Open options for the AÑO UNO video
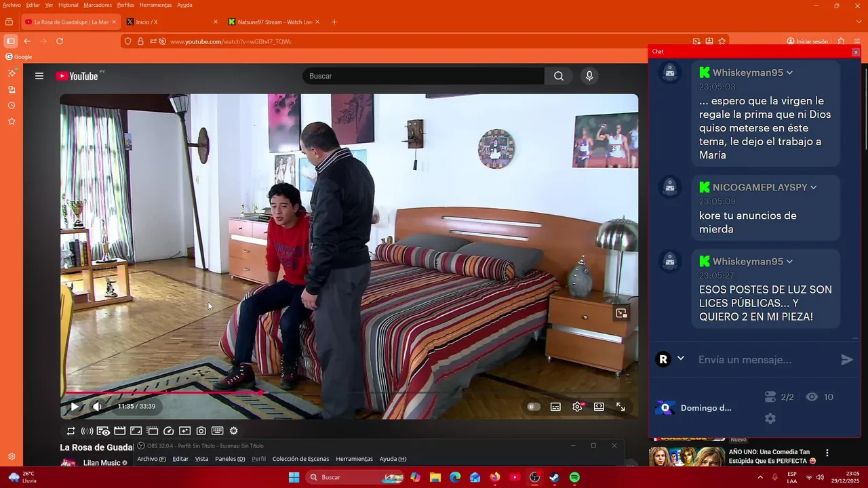868x488 pixels. point(827,453)
